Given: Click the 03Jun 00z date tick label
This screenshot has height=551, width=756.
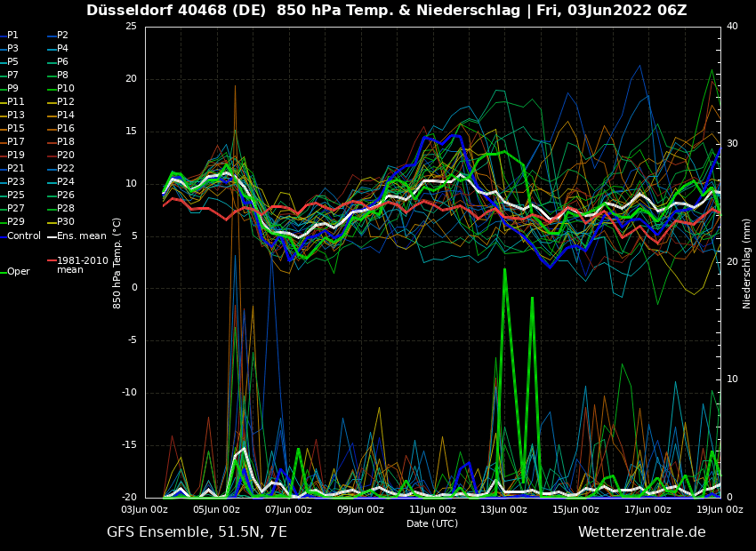Looking at the screenshot, I should click(x=145, y=510).
